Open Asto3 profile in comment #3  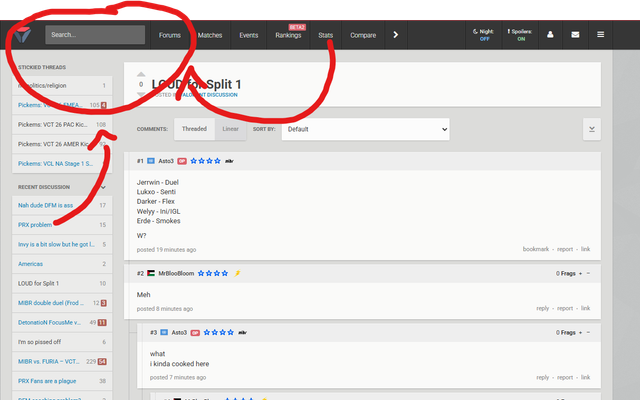[x=179, y=333]
